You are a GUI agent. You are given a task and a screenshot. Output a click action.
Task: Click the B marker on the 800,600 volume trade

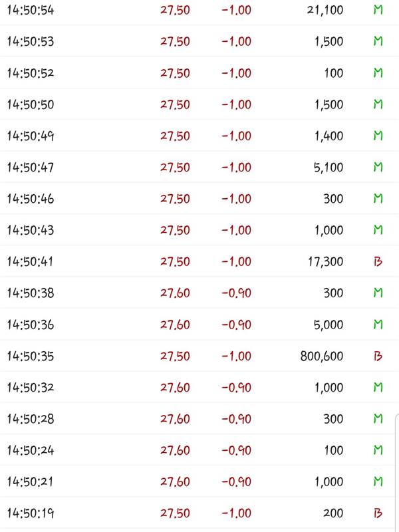[x=378, y=356]
